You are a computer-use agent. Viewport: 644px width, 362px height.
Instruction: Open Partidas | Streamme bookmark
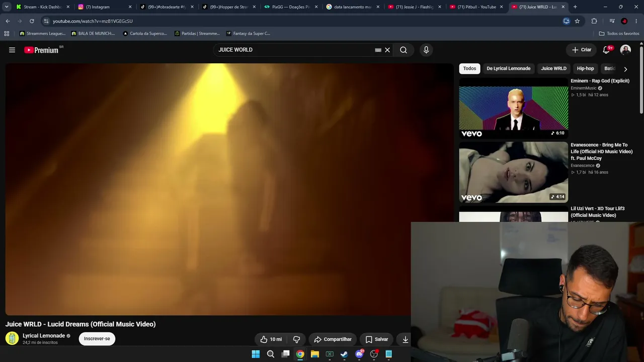[x=197, y=34]
